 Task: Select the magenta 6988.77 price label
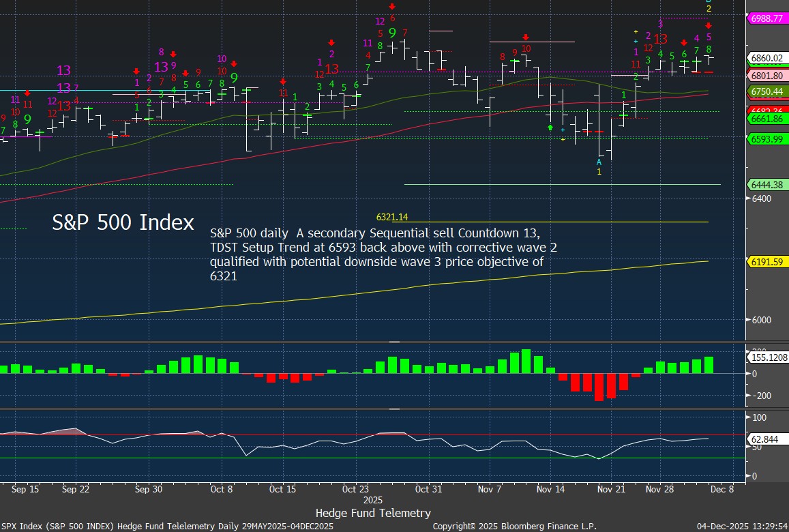coord(767,18)
